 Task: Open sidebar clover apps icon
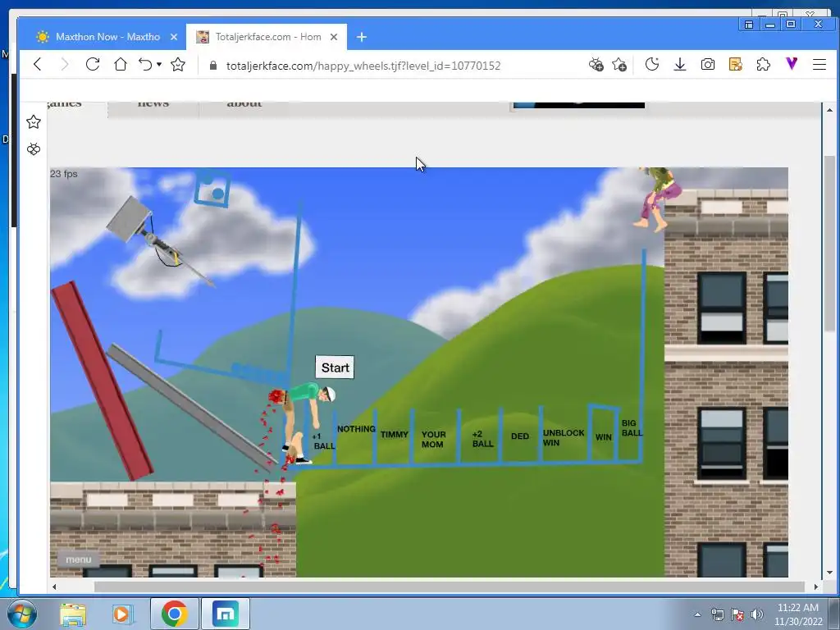(33, 149)
